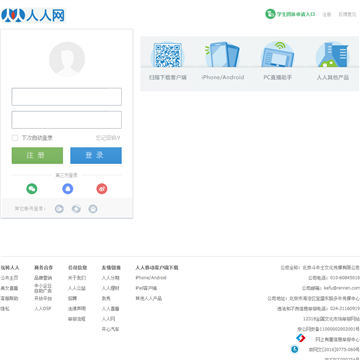Open 隐私 footer link

coord(5,309)
